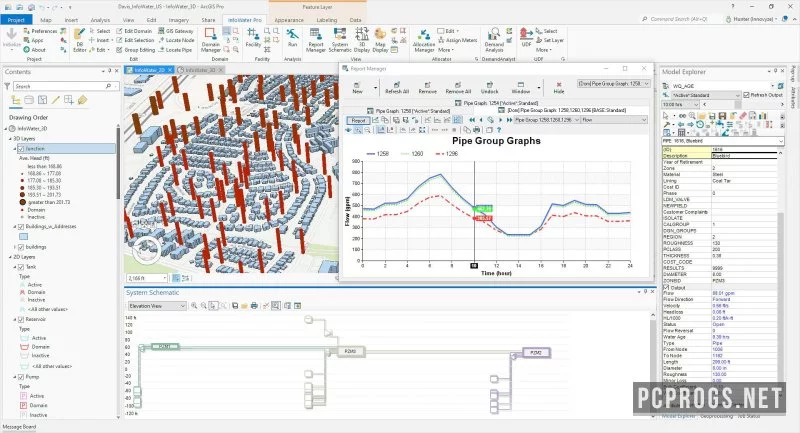This screenshot has width=800, height=433.
Task: Run the analysis
Action: (292, 38)
